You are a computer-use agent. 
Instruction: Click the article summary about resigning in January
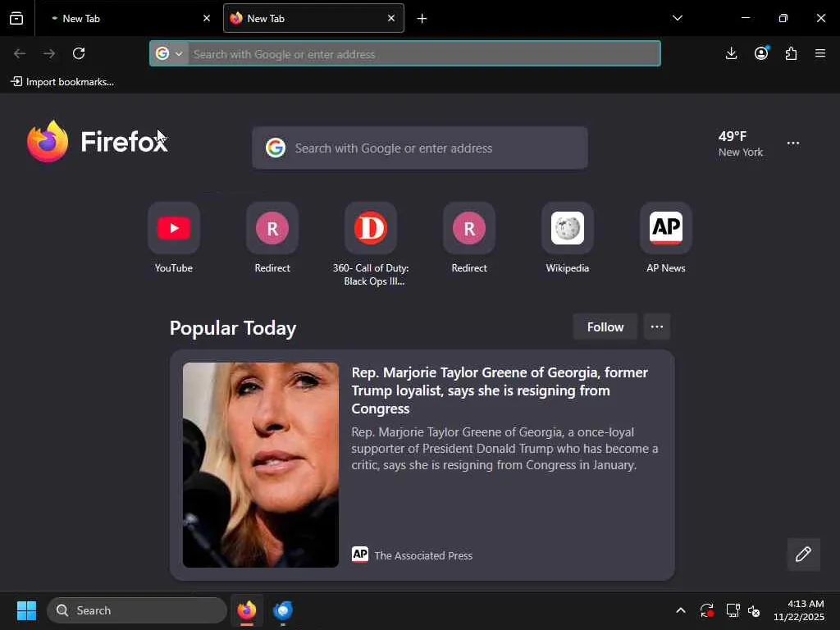tap(504, 449)
